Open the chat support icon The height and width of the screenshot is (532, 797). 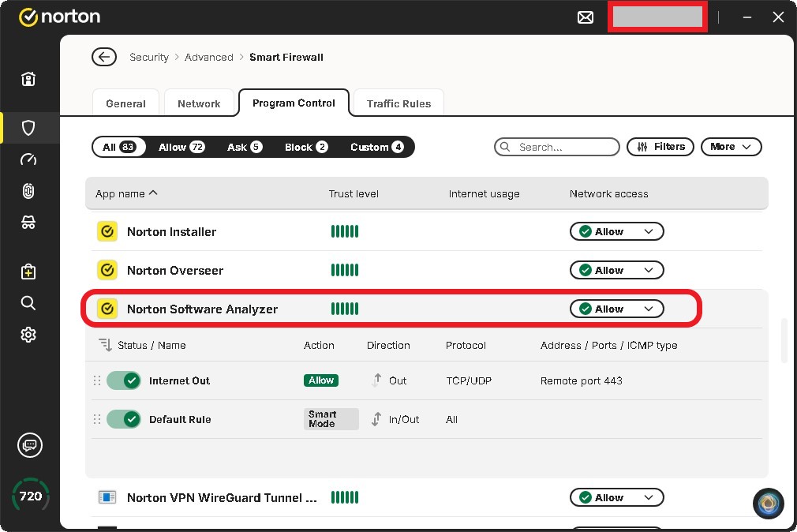pos(30,445)
